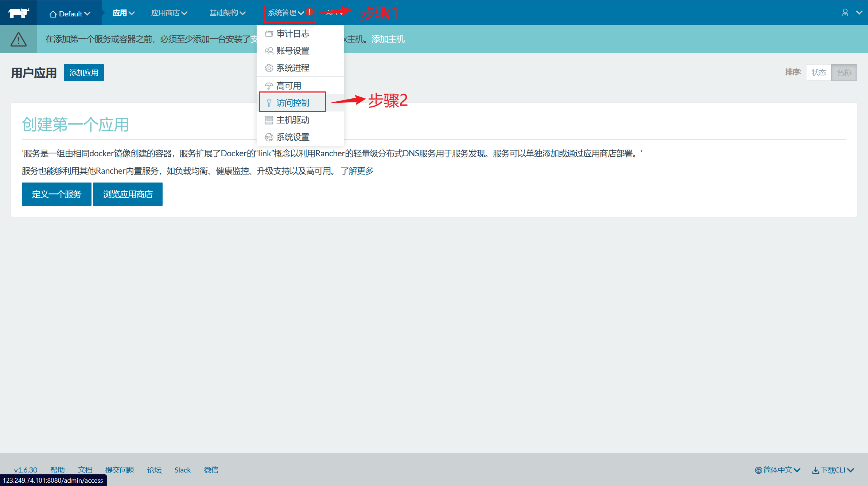Open the 简体中文 language selector

pos(778,470)
